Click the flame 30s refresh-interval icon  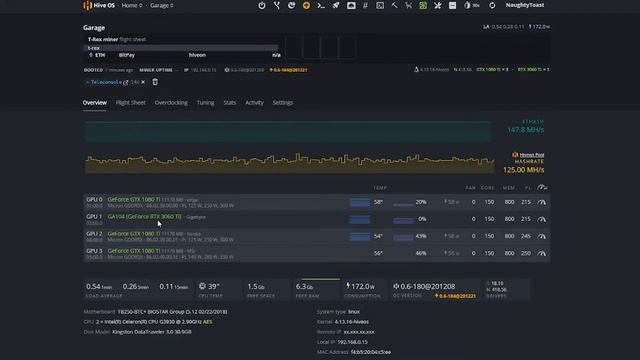tap(471, 5)
